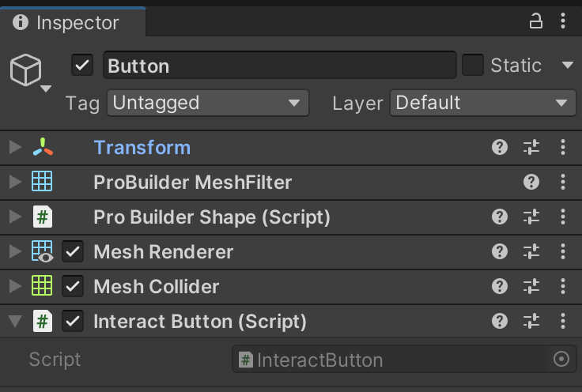
Task: Uncheck the Interact Button script checkbox
Action: point(73,322)
